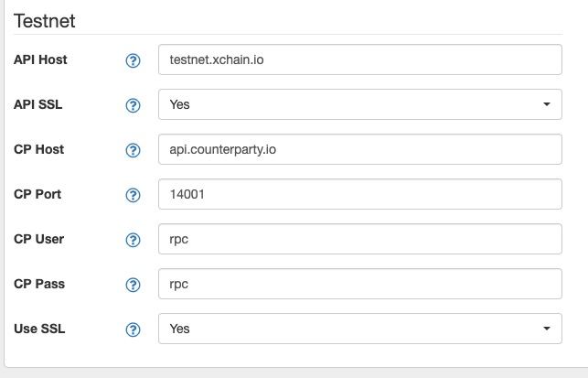Open the API SSL help tooltip icon
588x378 pixels.
coord(133,105)
